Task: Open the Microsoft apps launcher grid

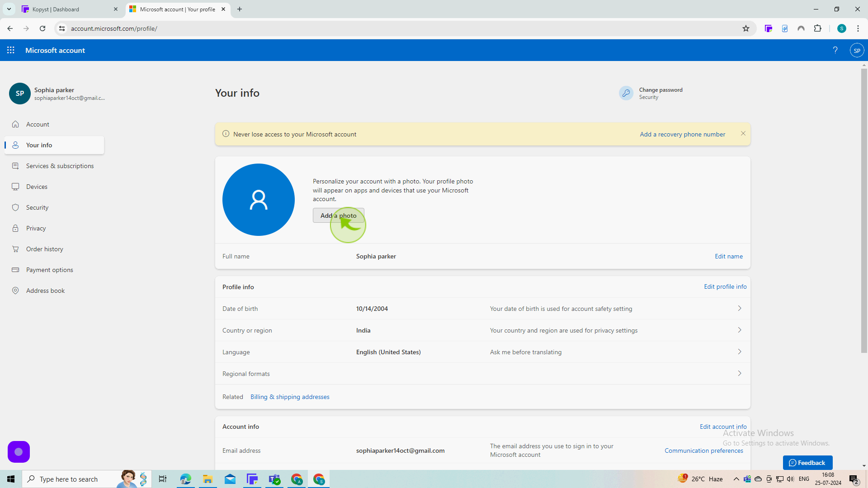Action: point(11,50)
